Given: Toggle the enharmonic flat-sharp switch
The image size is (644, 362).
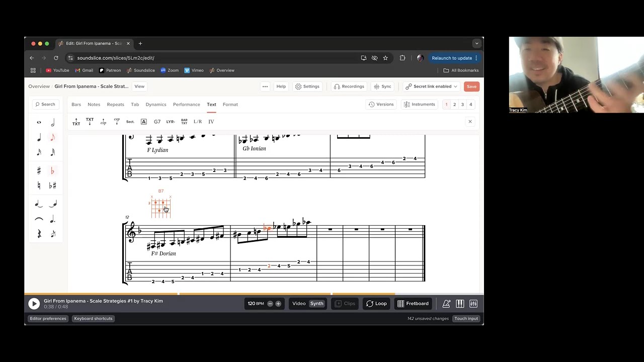Looking at the screenshot, I should [53, 186].
